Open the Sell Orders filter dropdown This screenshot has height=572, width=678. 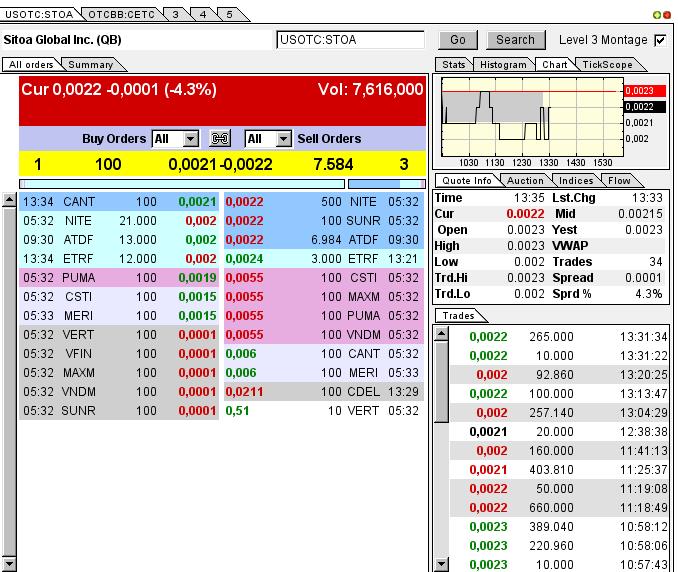point(283,139)
